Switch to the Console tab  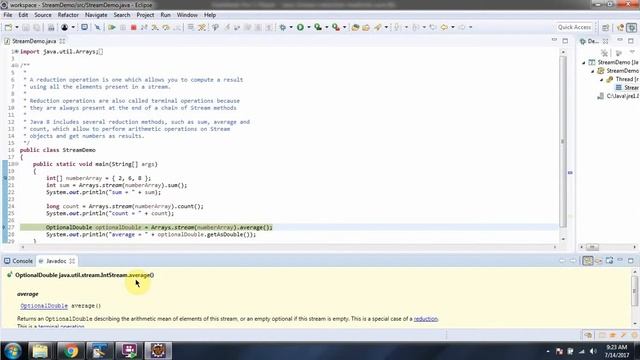pyautogui.click(x=18, y=261)
